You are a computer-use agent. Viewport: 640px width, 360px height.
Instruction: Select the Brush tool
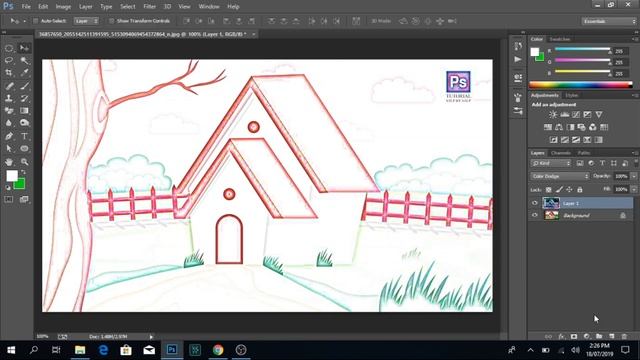pos(24,86)
